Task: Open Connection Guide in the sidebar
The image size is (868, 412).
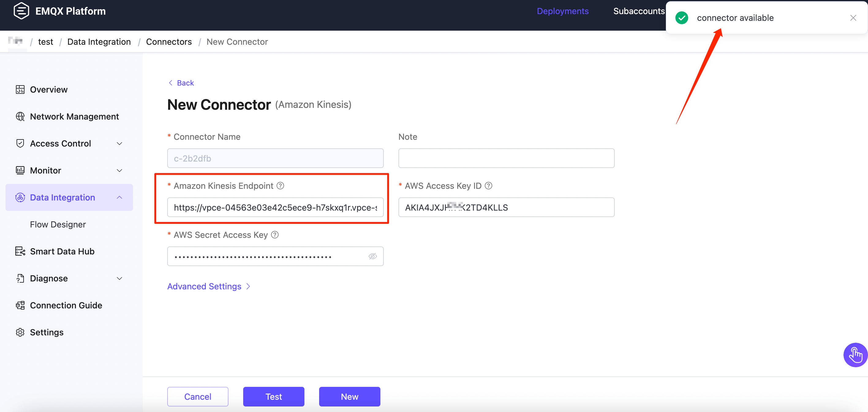Action: [66, 305]
